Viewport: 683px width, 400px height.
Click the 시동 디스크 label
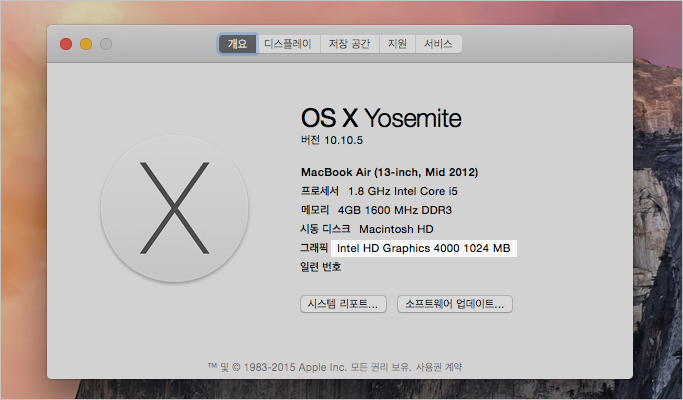coord(325,229)
